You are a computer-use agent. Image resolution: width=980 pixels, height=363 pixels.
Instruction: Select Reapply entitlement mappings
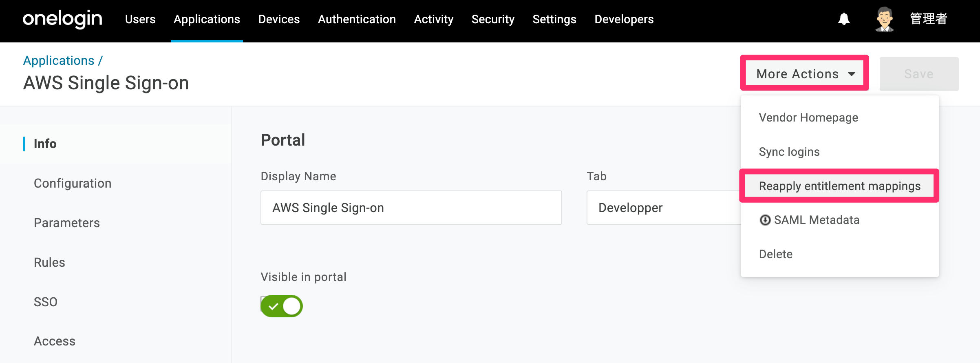point(839,186)
